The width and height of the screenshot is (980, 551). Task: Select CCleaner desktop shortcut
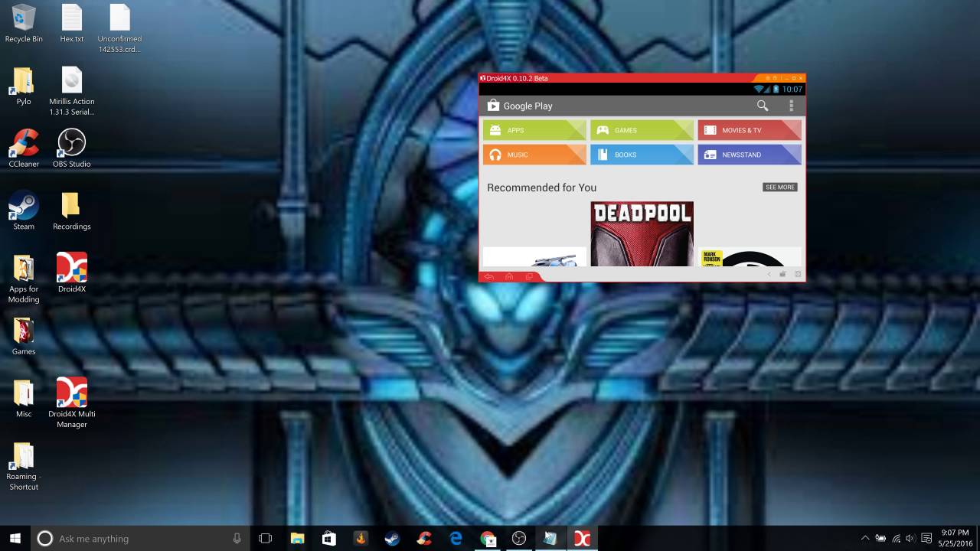[x=24, y=148]
